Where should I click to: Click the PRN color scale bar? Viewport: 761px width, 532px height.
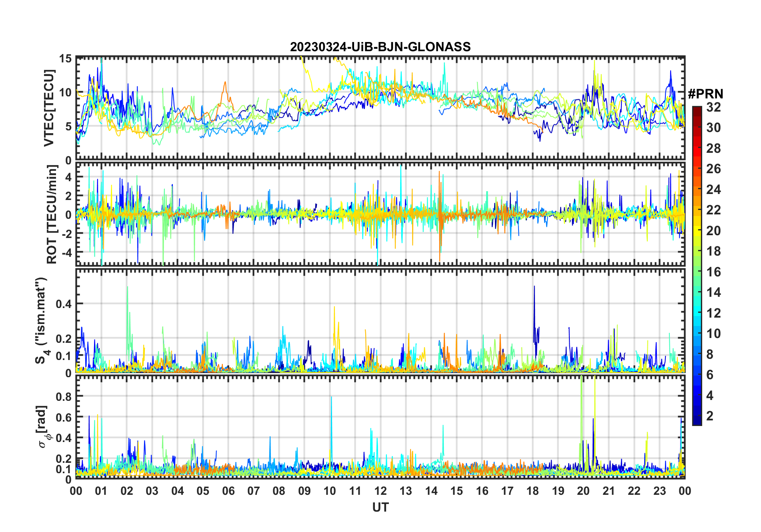[x=697, y=266]
